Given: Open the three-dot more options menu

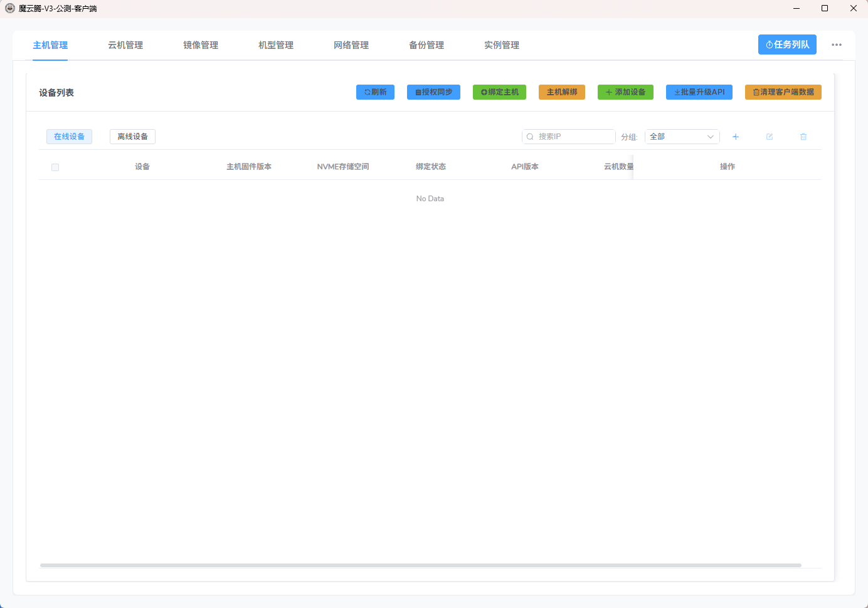Looking at the screenshot, I should 837,45.
